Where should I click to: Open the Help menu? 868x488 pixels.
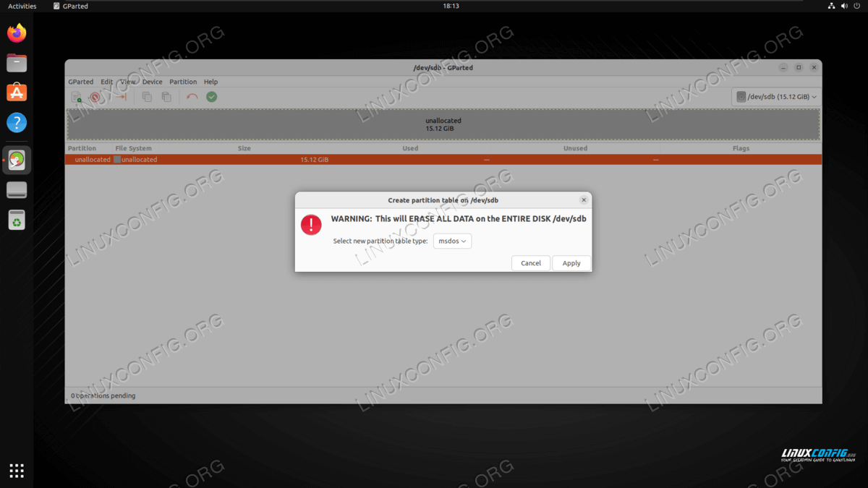coord(210,82)
